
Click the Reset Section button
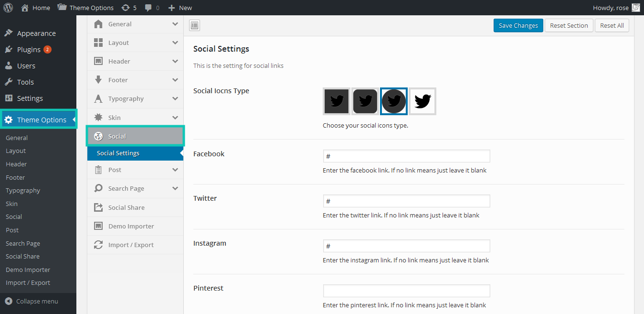[x=569, y=25]
